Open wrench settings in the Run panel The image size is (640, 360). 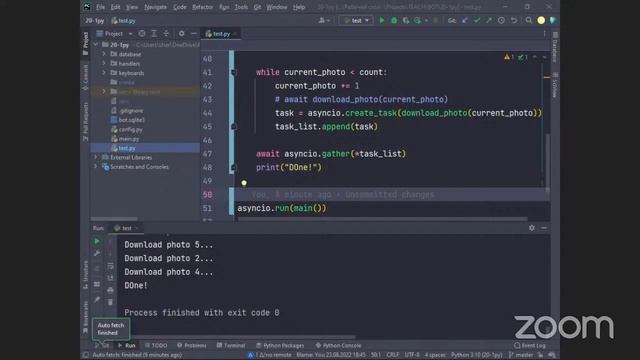pos(97,253)
